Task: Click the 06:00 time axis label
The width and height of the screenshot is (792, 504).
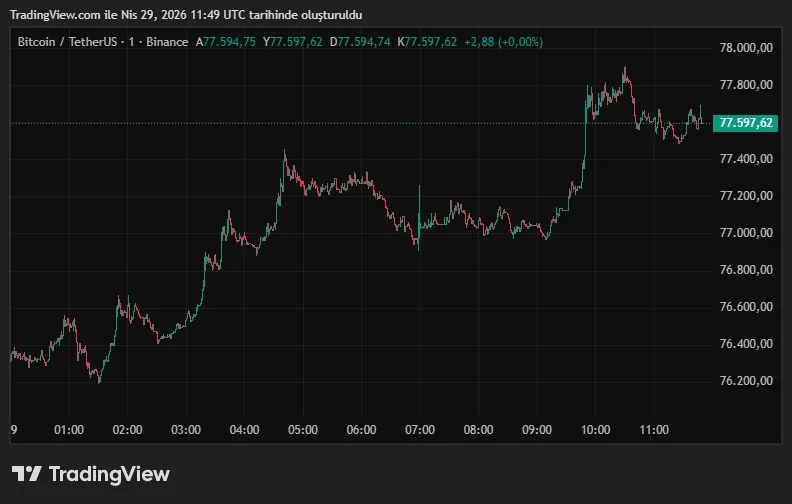Action: point(361,430)
